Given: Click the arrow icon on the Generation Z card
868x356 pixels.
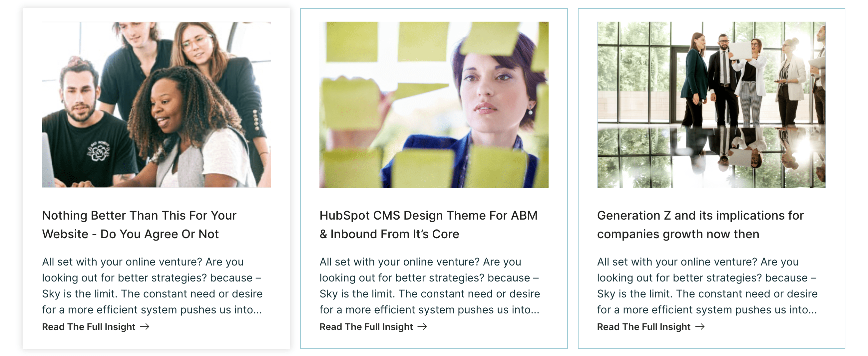Looking at the screenshot, I should 700,326.
